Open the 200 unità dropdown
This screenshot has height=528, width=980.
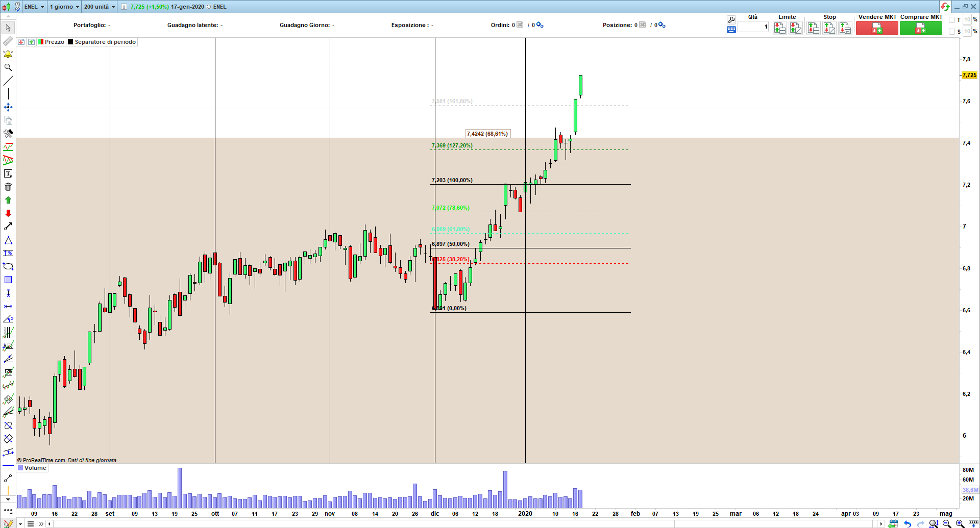[x=100, y=7]
